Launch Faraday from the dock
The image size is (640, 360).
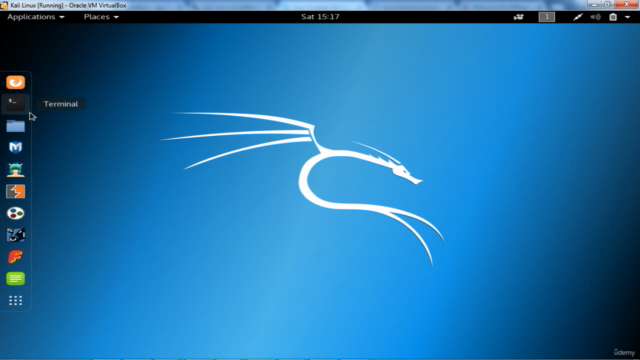click(16, 257)
